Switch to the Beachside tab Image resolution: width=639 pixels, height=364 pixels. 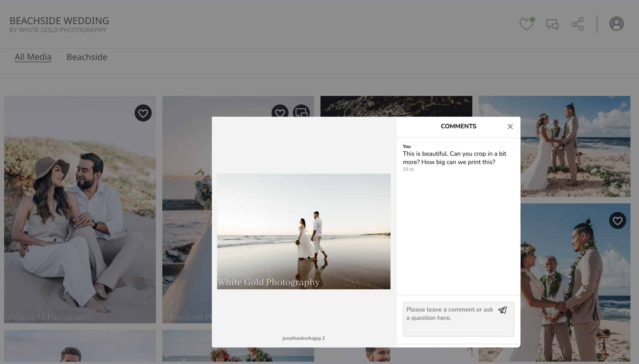[87, 57]
